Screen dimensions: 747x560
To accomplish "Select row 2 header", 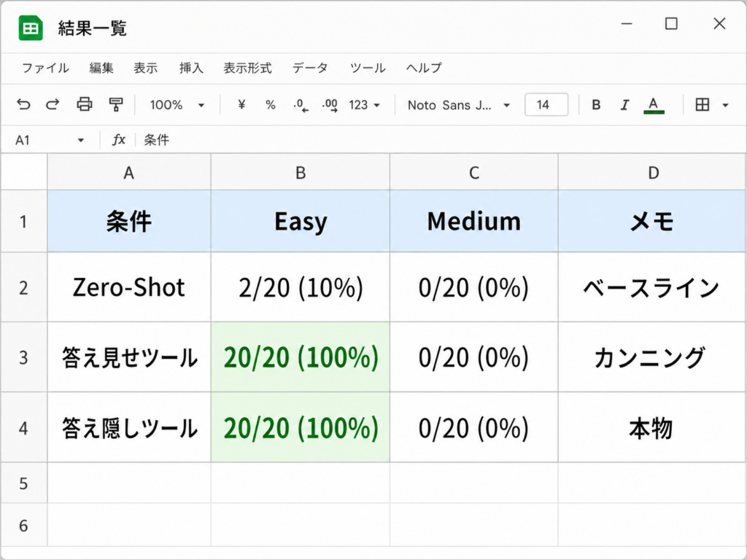I will pyautogui.click(x=24, y=287).
